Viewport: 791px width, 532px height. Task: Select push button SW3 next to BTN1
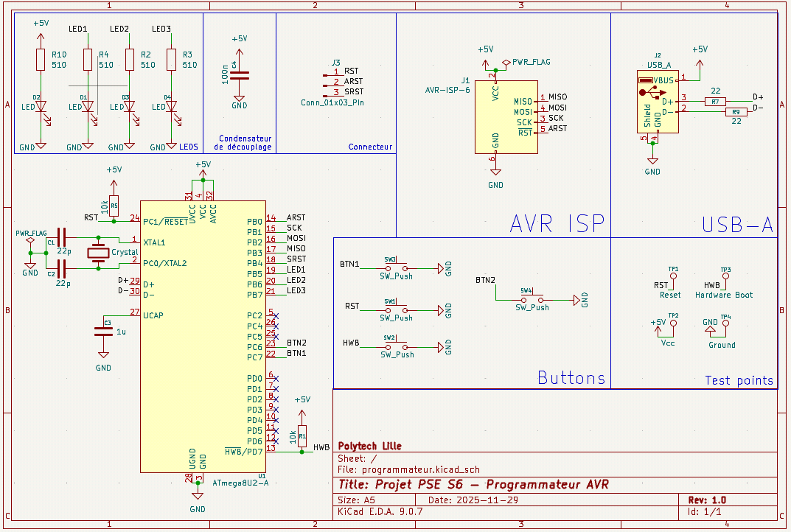click(390, 268)
